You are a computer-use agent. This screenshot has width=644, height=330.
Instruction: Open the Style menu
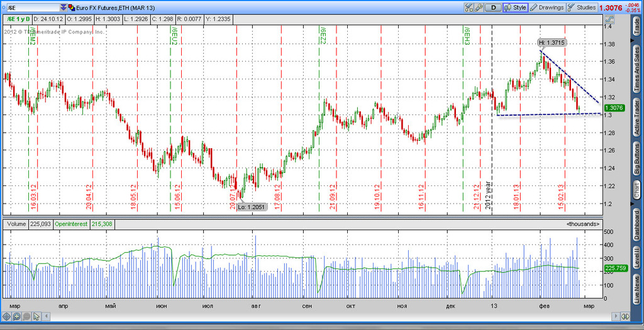[516, 8]
